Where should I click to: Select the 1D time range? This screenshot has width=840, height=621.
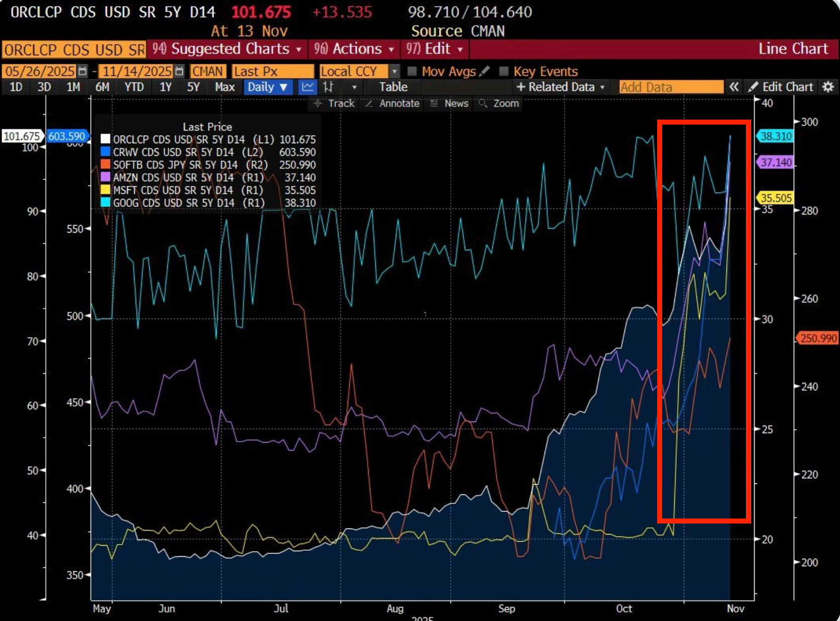click(16, 87)
